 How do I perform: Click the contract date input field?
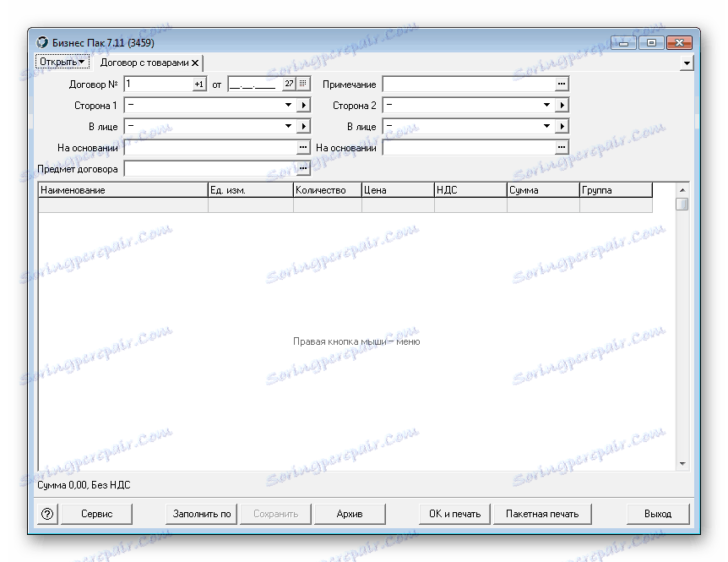click(x=255, y=84)
